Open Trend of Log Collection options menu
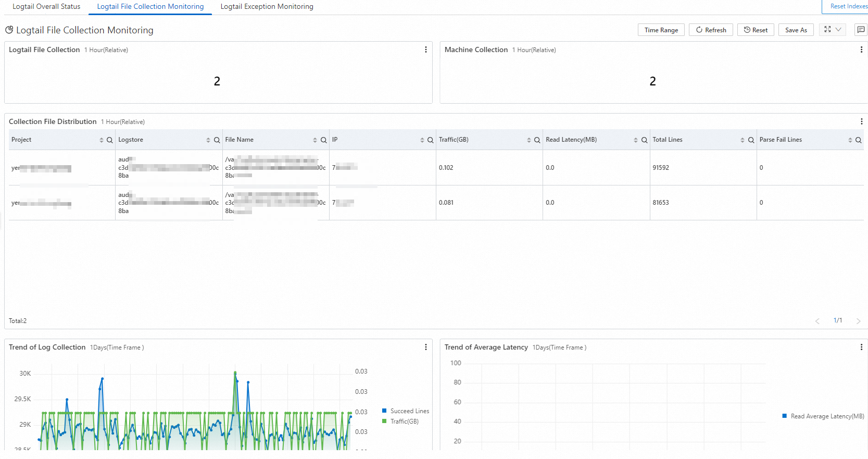This screenshot has width=868, height=459. (426, 347)
